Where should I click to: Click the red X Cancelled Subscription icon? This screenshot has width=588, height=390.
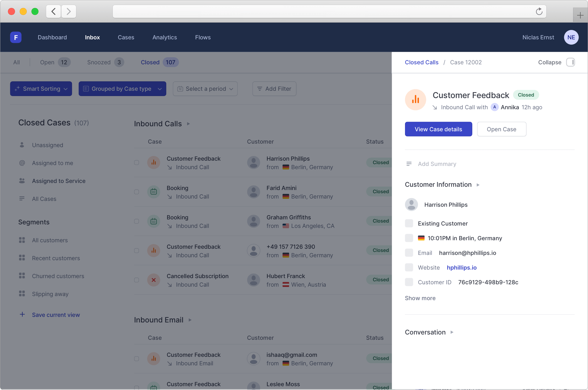click(154, 280)
